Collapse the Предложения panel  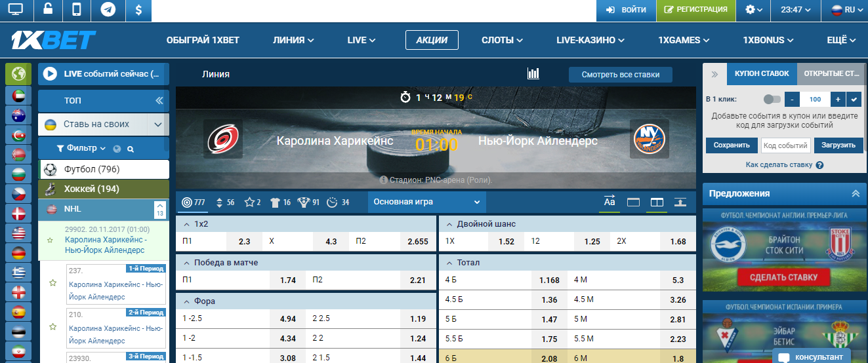click(x=855, y=193)
